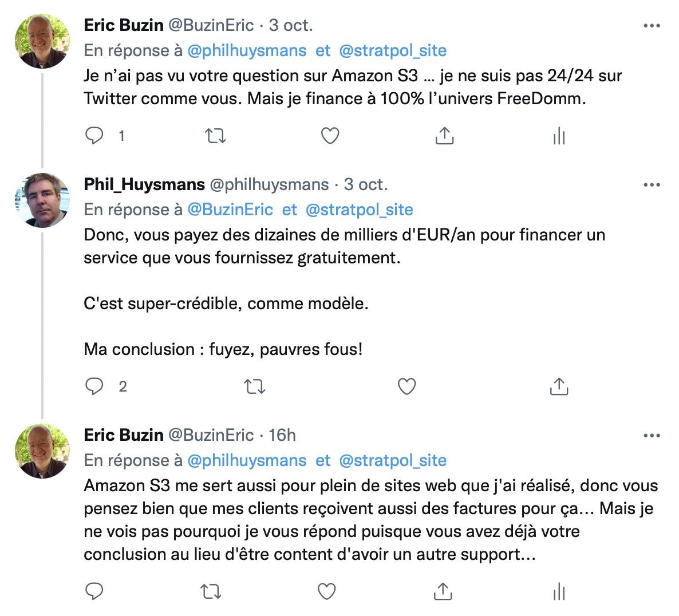Screen dimensions: 679x616
Task: Reply to Eric Buzin's first tweet
Action: coord(94,136)
